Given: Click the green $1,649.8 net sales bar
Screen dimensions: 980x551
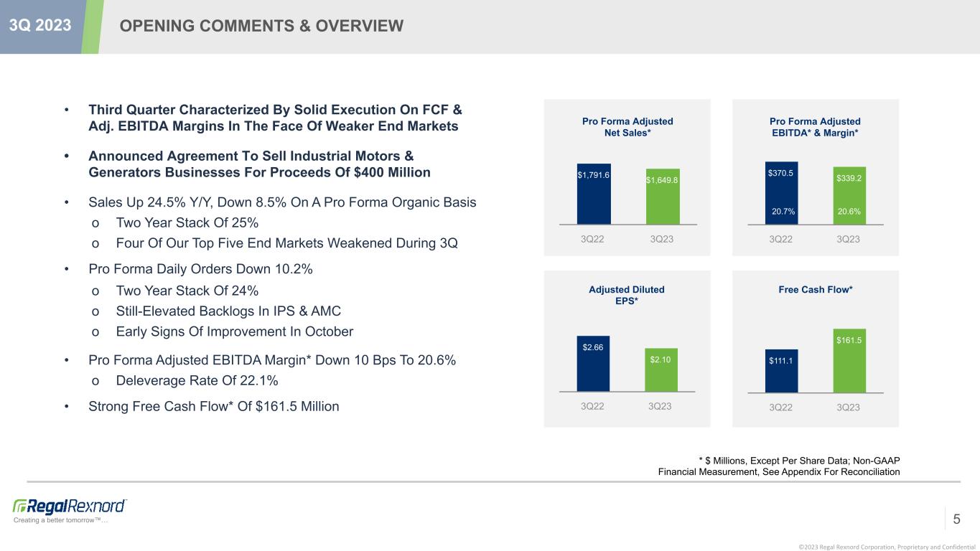Looking at the screenshot, I should tap(662, 197).
